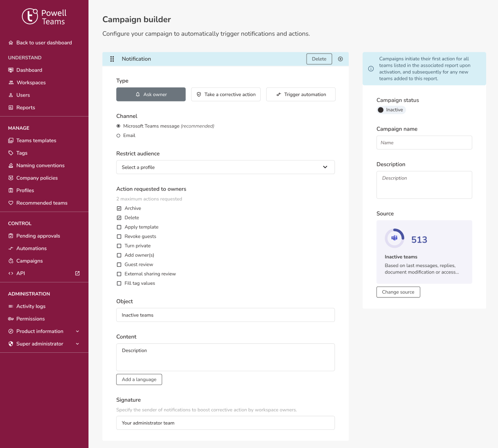The width and height of the screenshot is (498, 448).
Task: Click the Campaigns icon in sidebar
Action: coord(11,261)
